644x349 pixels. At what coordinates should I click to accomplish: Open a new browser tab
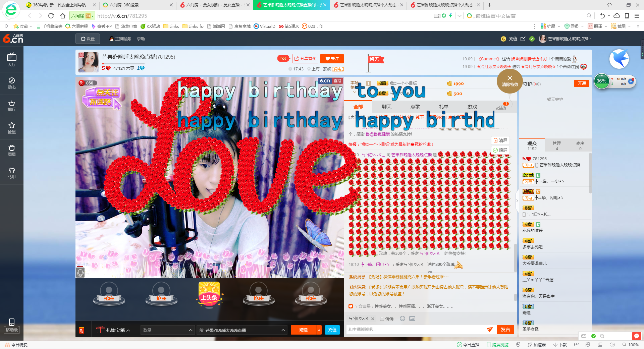tap(489, 5)
